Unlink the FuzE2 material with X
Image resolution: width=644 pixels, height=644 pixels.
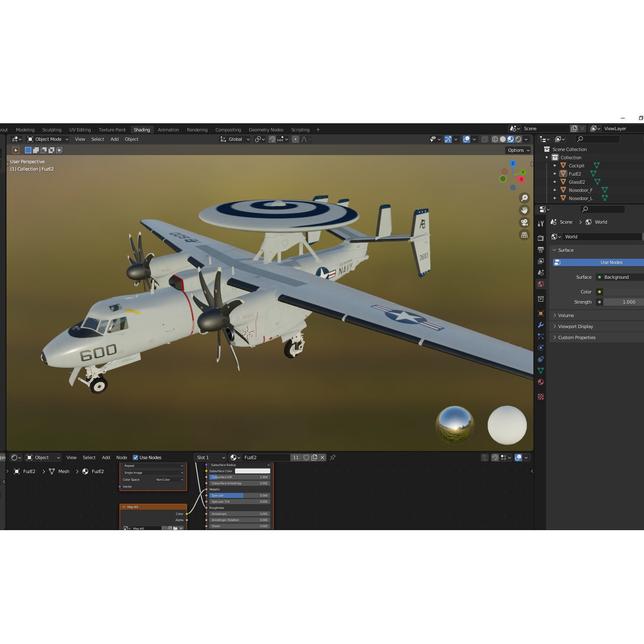pos(322,457)
